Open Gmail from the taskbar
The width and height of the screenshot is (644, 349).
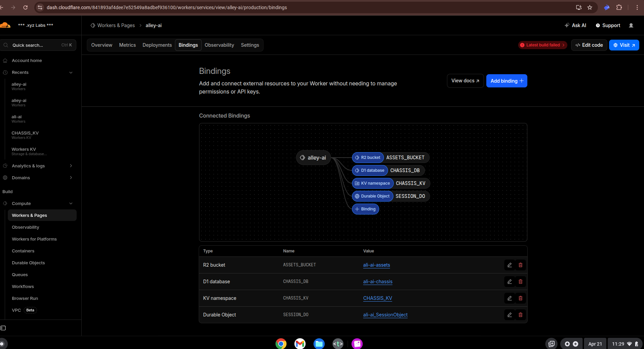(300, 344)
